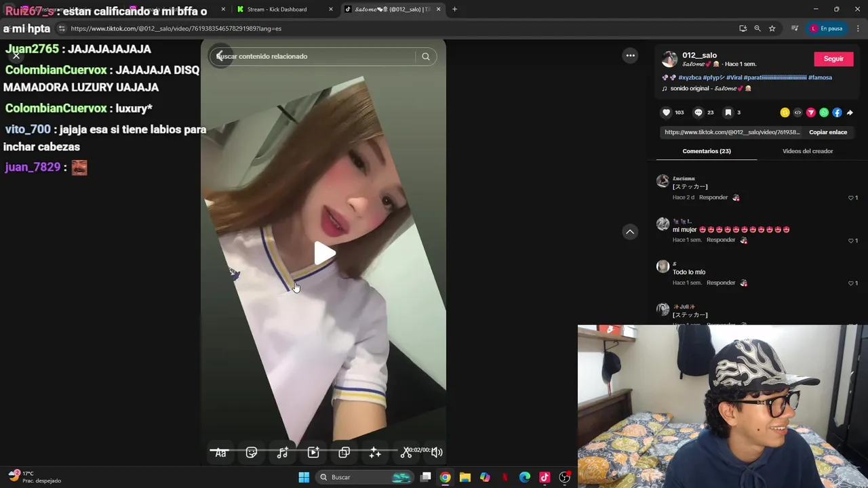The image size is (868, 488).
Task: Open the Windows Start menu
Action: pos(304,477)
